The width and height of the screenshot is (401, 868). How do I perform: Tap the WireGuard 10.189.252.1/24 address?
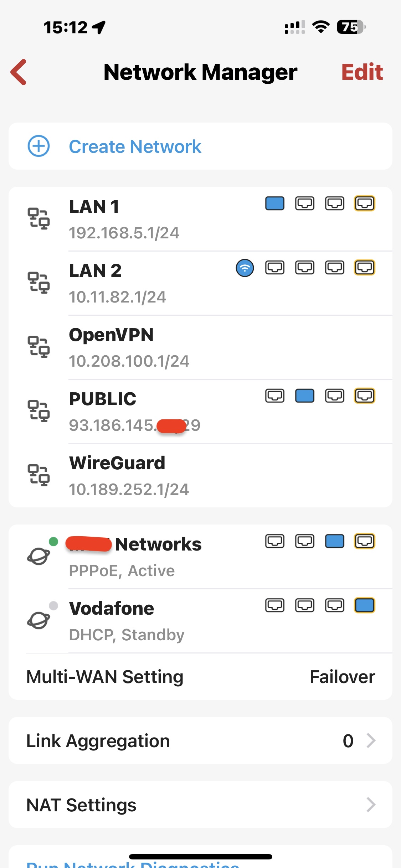coord(129,490)
